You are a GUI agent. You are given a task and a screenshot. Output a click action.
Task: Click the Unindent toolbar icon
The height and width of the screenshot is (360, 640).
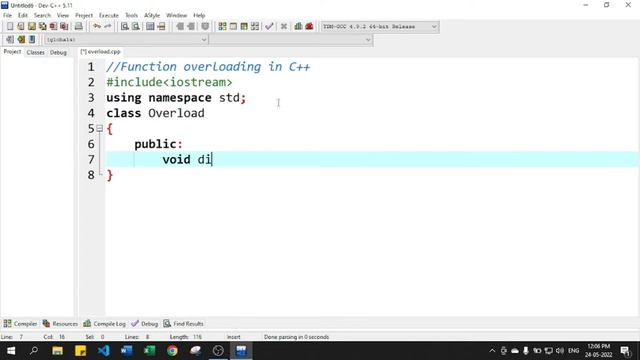(191, 27)
